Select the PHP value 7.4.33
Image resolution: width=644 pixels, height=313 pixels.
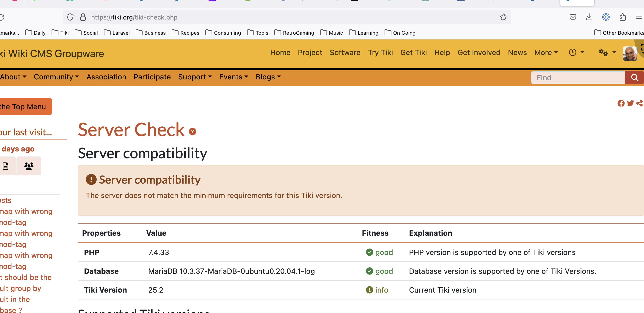point(159,252)
